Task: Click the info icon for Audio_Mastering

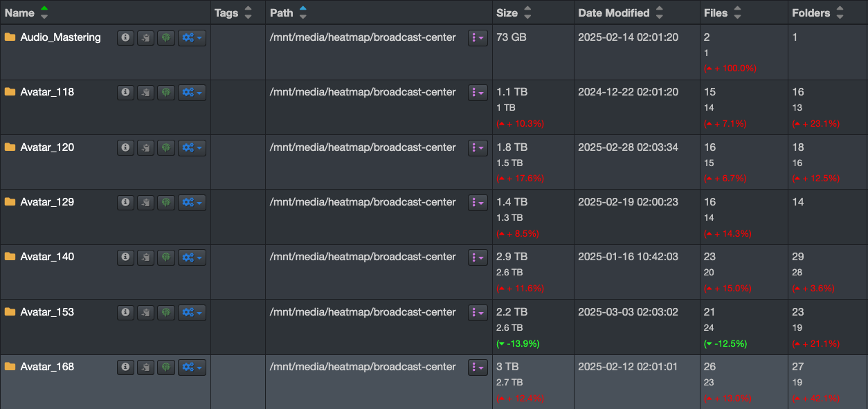Action: point(125,37)
